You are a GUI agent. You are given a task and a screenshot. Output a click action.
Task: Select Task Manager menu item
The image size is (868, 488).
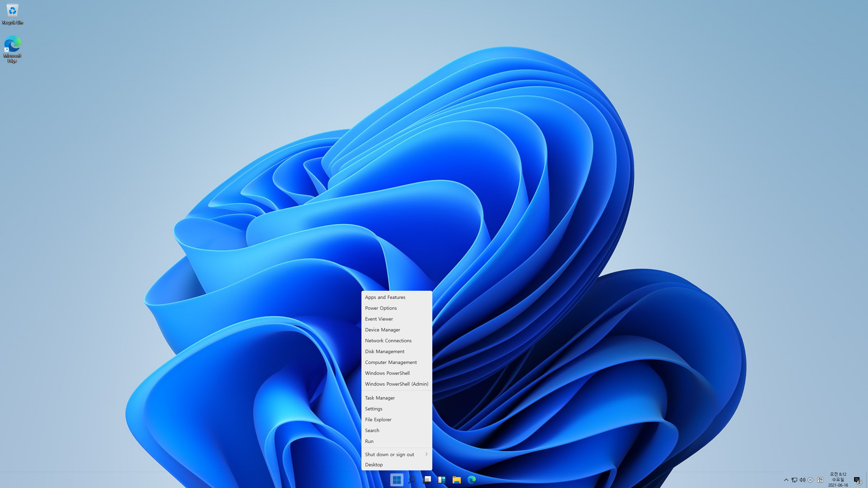point(380,398)
